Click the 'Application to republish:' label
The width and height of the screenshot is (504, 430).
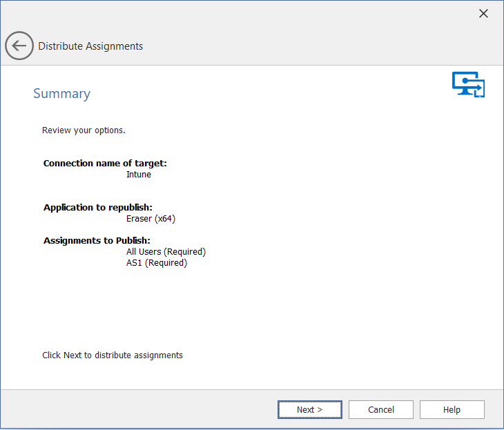[x=97, y=208]
